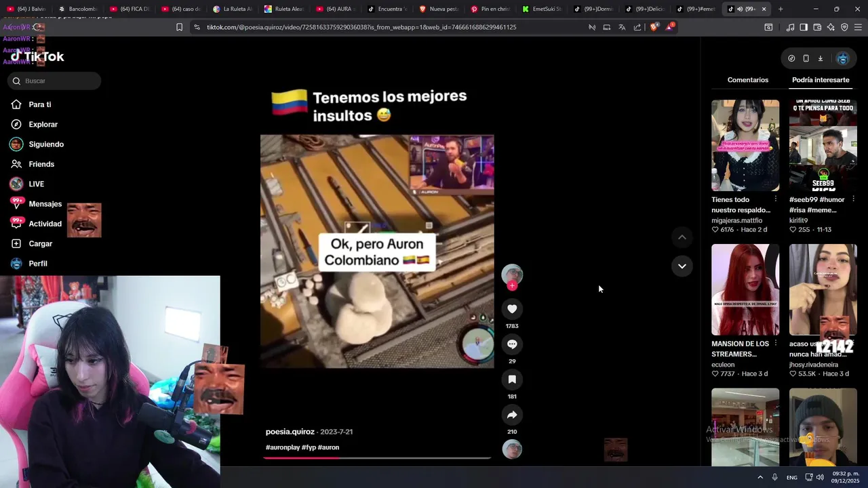The width and height of the screenshot is (868, 488).
Task: Open Brave VPN shield icon
Action: (x=844, y=27)
